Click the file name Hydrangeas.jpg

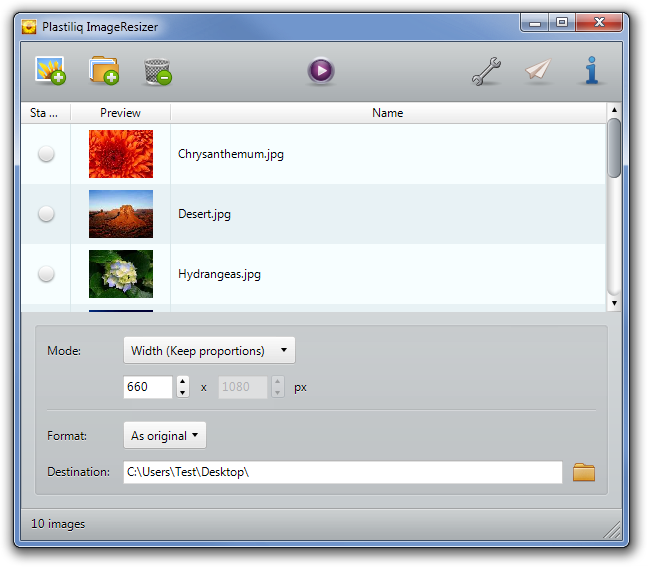click(x=219, y=274)
